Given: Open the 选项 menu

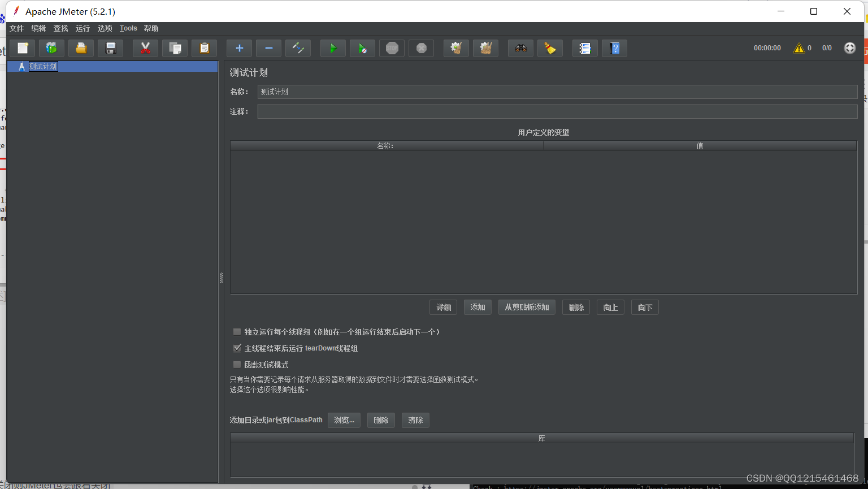Looking at the screenshot, I should coord(105,28).
